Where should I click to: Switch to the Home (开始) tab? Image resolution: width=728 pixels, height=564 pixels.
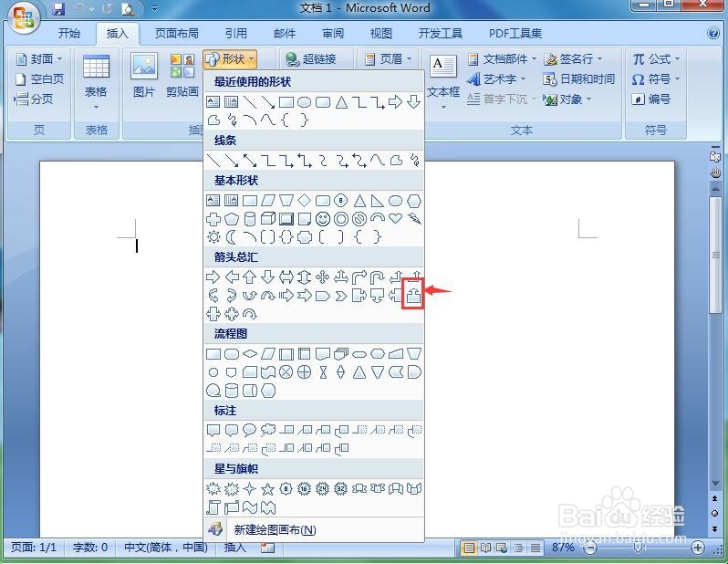click(x=69, y=33)
